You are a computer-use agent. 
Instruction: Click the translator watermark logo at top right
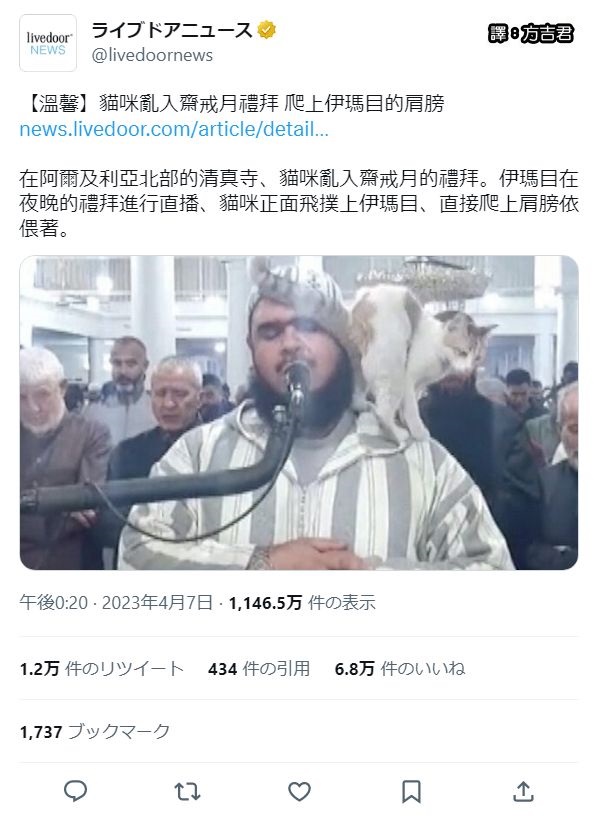[x=531, y=34]
